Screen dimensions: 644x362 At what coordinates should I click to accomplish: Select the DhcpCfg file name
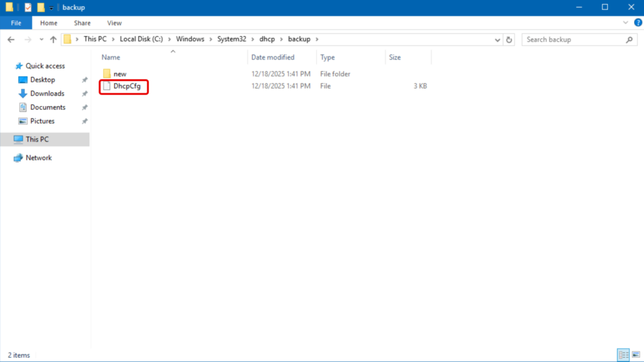tap(127, 86)
